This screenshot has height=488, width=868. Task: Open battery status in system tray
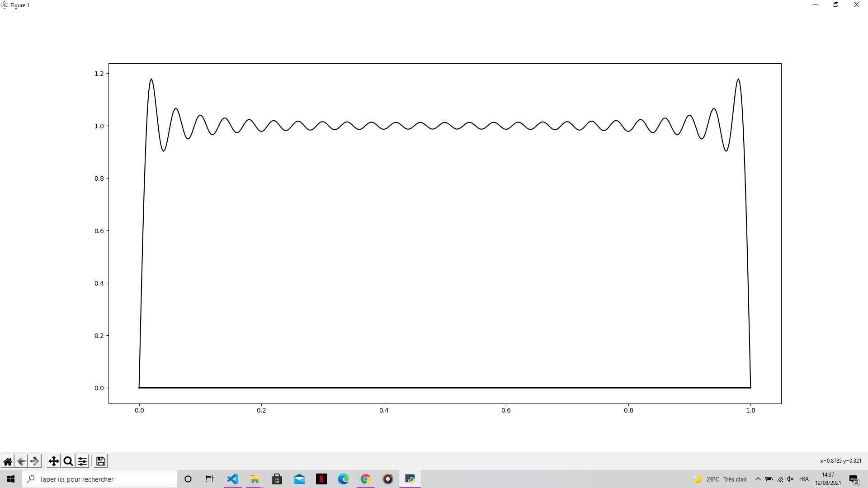coord(769,479)
